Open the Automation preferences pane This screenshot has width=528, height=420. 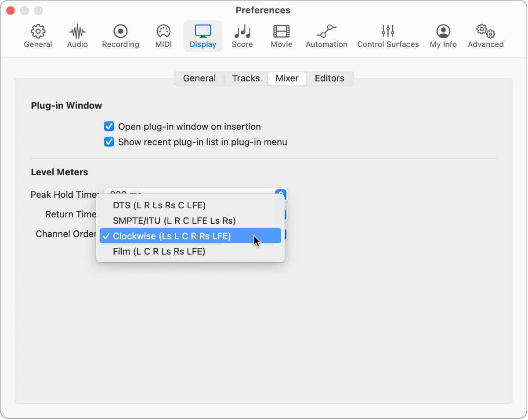point(326,36)
